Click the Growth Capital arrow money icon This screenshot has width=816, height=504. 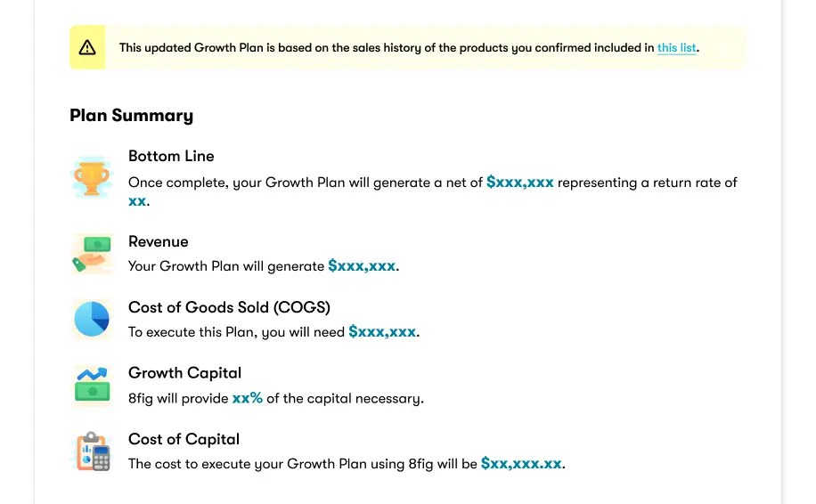click(92, 385)
